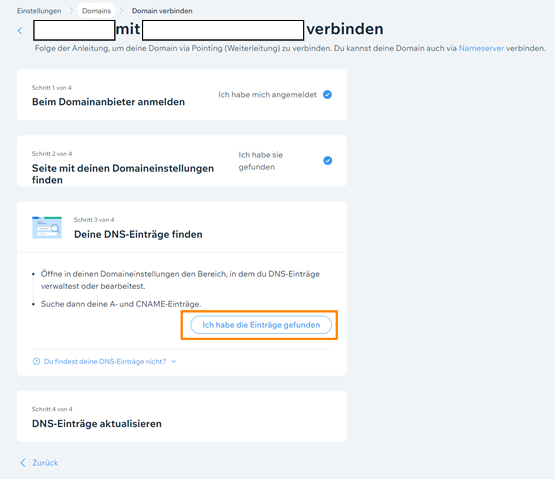Expand the 'Du findest deine DNS-Einträge nicht?' chevron
This screenshot has height=479, width=555.
coord(173,361)
